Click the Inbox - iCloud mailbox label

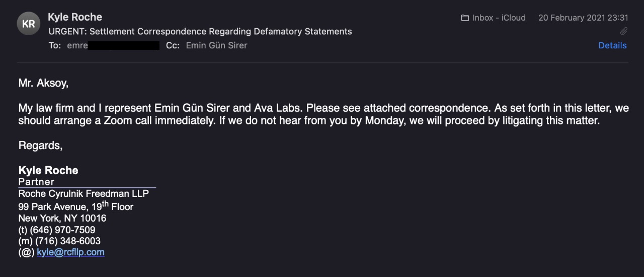click(499, 18)
